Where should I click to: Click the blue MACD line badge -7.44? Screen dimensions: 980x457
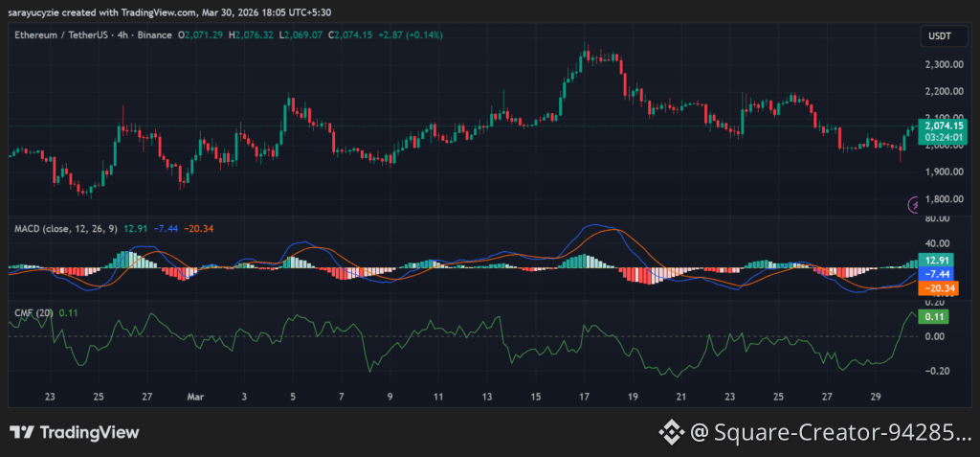point(936,274)
